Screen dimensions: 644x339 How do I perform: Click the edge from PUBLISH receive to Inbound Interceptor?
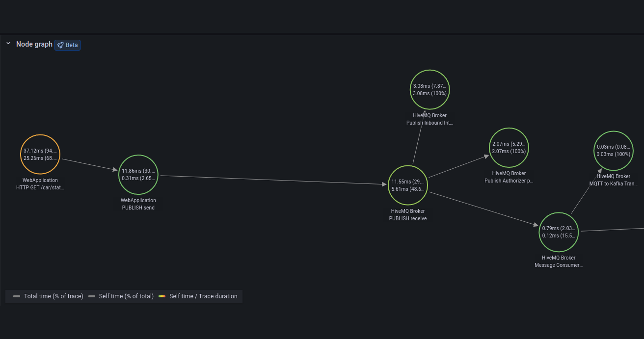tap(419, 137)
